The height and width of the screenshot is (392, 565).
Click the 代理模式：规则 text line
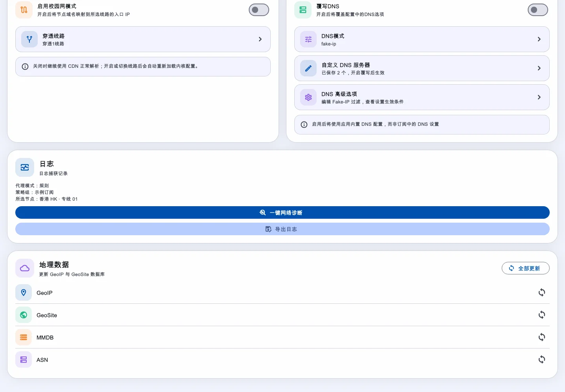32,186
